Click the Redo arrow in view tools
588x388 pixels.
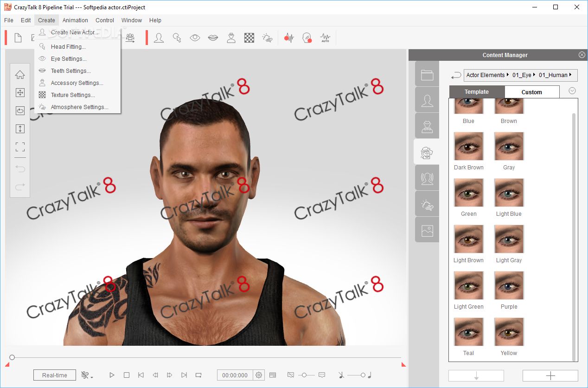[20, 187]
